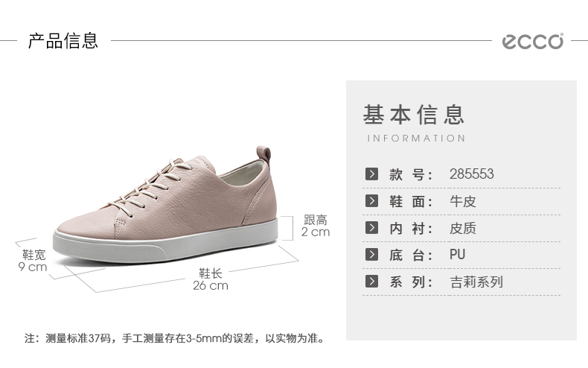Click the measurement note at the bottom
This screenshot has height=368, width=588.
(174, 338)
